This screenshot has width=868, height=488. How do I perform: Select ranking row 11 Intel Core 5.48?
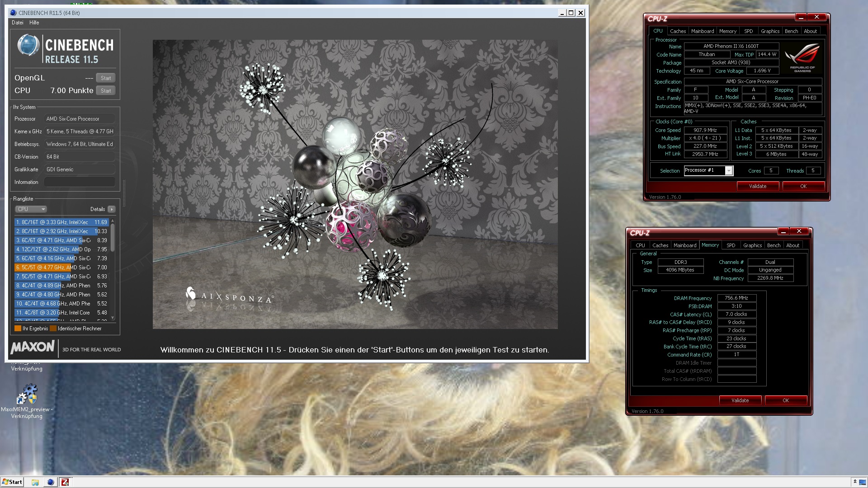(61, 313)
